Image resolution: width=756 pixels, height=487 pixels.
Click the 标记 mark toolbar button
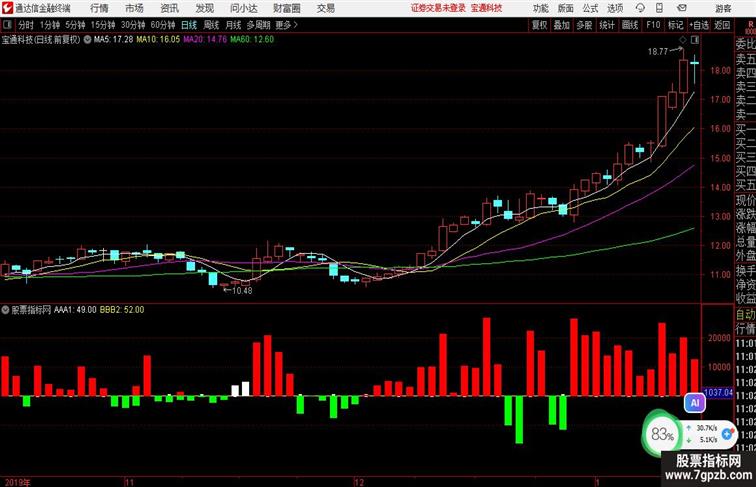[675, 25]
